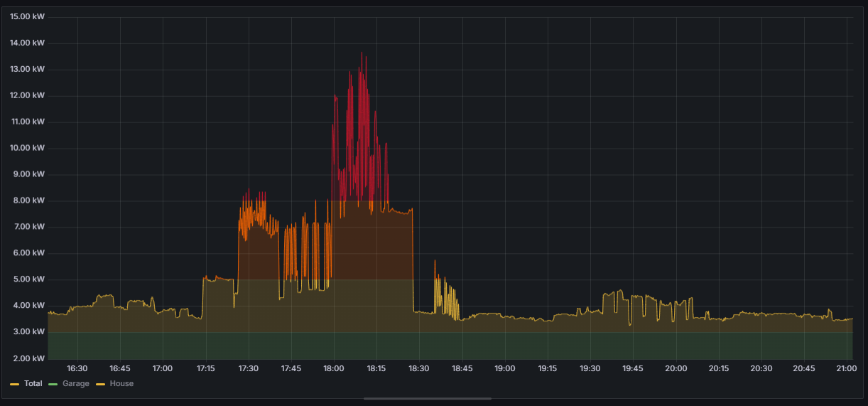This screenshot has width=868, height=406.
Task: Click the "10.00 kW" y-axis label
Action: (27, 148)
